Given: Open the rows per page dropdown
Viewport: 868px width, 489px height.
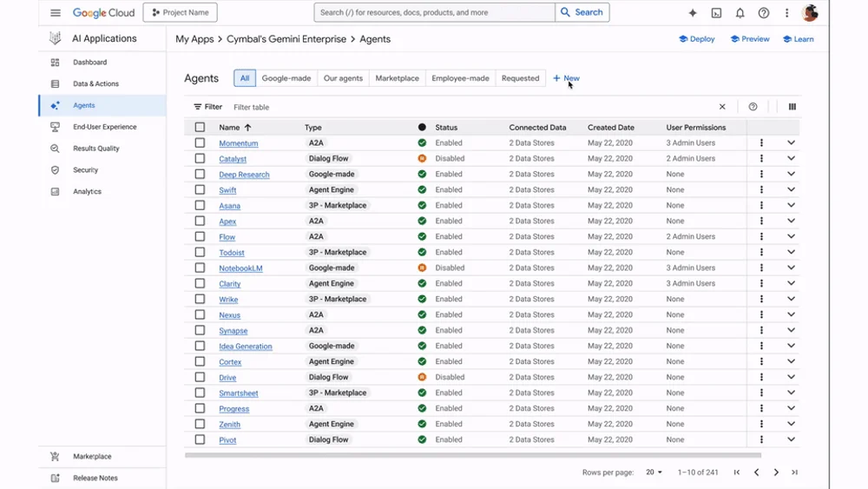Looking at the screenshot, I should coord(654,472).
